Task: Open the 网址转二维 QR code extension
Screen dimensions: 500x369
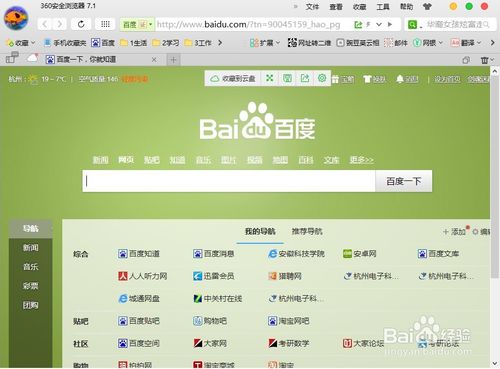Action: (x=309, y=43)
